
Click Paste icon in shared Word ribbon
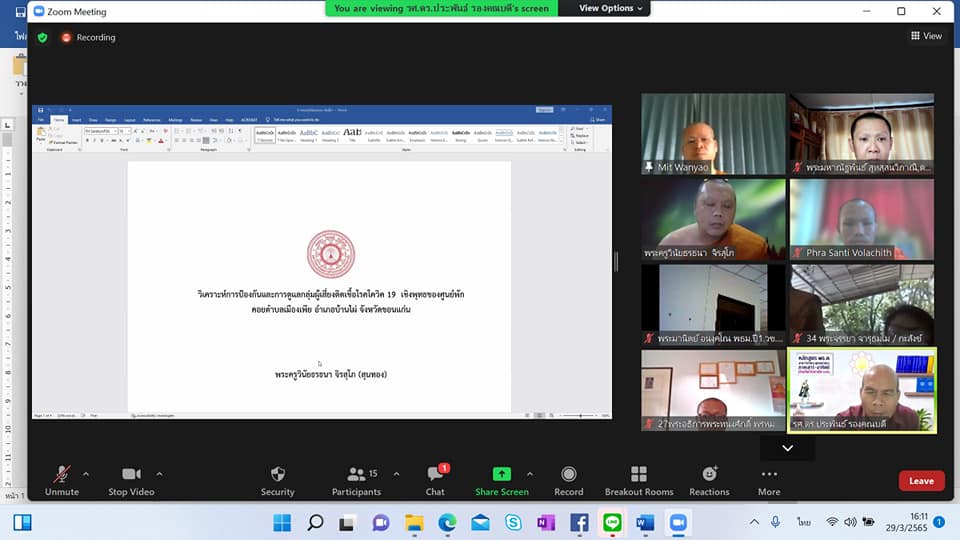[40, 132]
